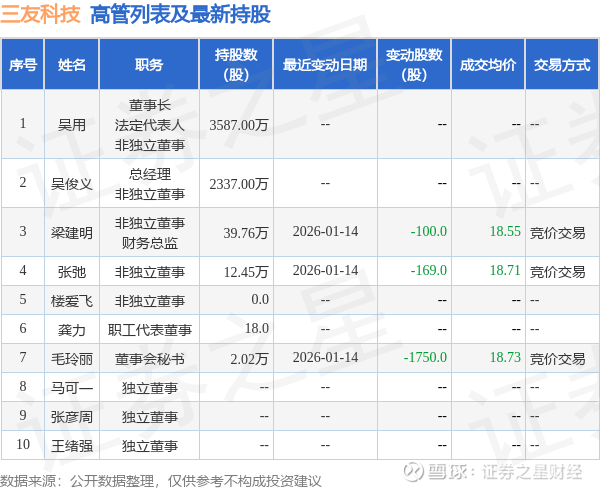Click 独立董事 in 马可一's row
Viewport: 600px width, 490px height.
point(149,388)
